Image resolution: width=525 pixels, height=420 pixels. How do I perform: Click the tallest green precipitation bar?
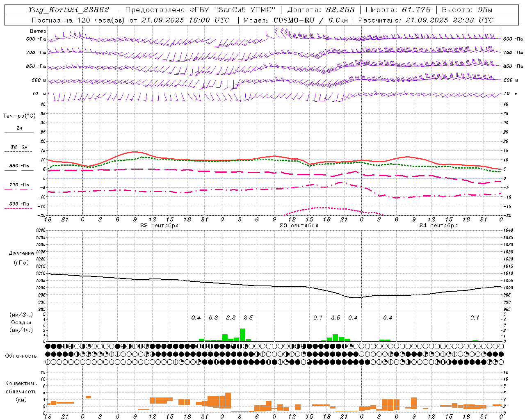pos(242,335)
